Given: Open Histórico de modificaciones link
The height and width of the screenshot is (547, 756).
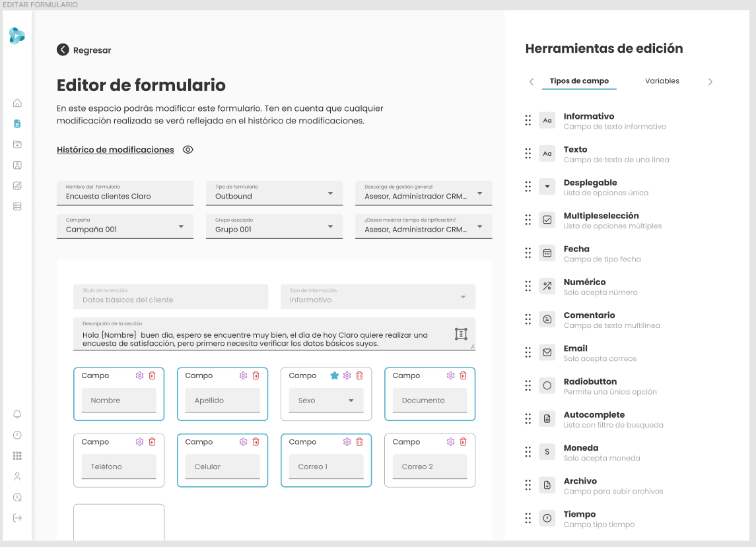Looking at the screenshot, I should [x=116, y=150].
